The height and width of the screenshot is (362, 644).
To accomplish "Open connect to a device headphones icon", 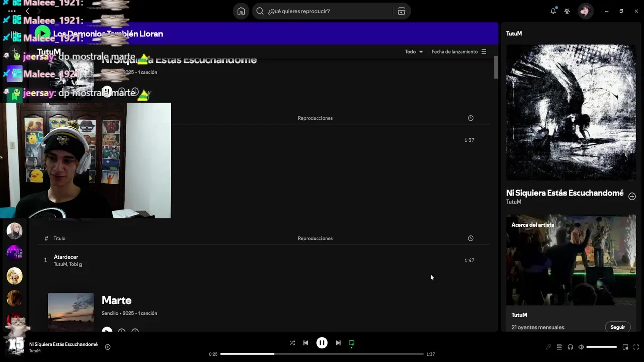I will point(570,347).
